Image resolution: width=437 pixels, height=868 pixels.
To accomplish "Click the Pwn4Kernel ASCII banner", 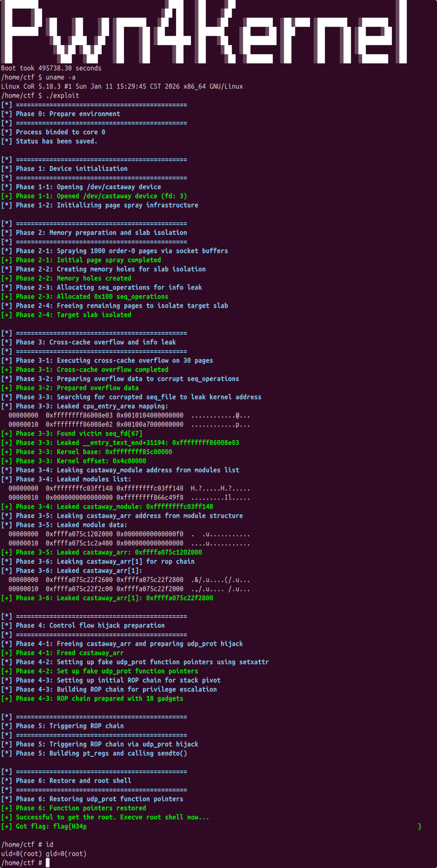I will pyautogui.click(x=204, y=32).
